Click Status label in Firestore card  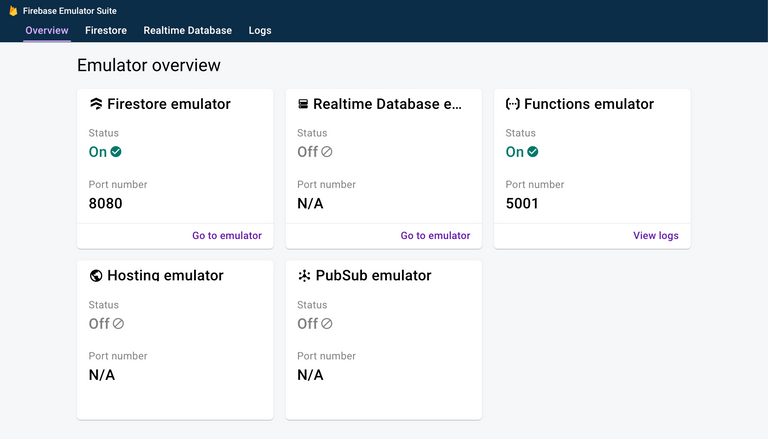103,133
